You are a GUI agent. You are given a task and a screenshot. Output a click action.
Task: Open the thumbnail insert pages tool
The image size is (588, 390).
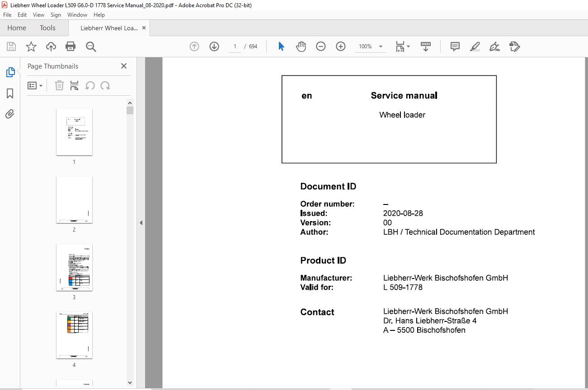pos(75,85)
